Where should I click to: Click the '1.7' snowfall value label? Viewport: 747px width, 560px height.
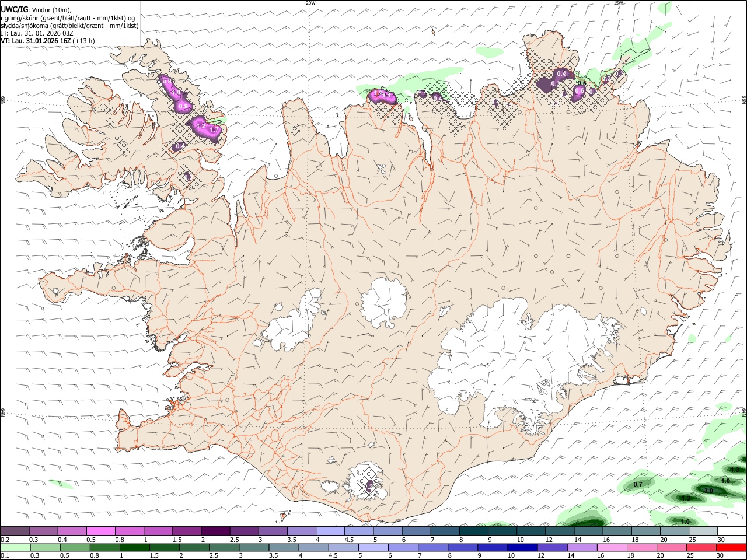pyautogui.click(x=214, y=130)
